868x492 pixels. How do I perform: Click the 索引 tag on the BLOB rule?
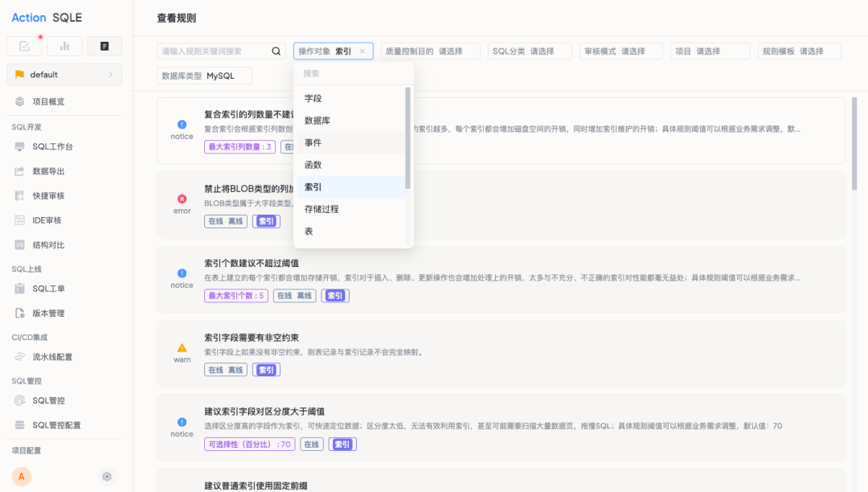pyautogui.click(x=266, y=221)
